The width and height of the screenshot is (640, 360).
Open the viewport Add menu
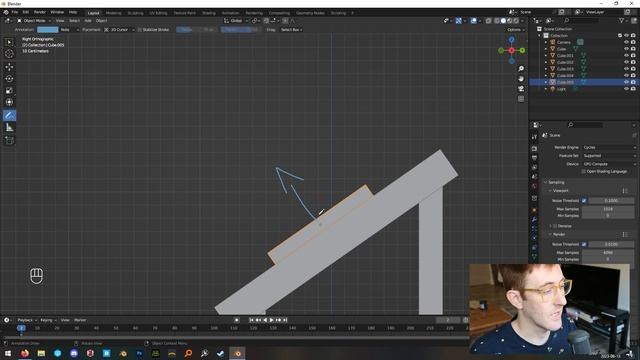(88, 20)
